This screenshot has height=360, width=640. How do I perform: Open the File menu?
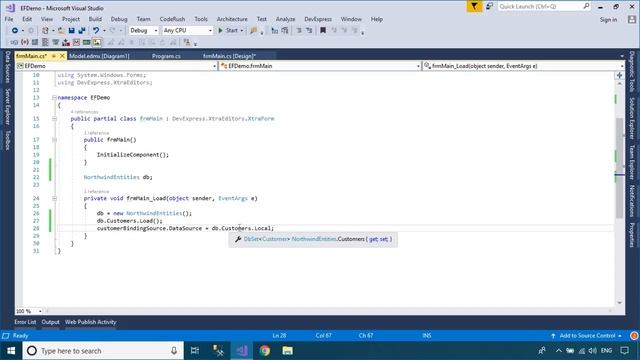[9, 19]
